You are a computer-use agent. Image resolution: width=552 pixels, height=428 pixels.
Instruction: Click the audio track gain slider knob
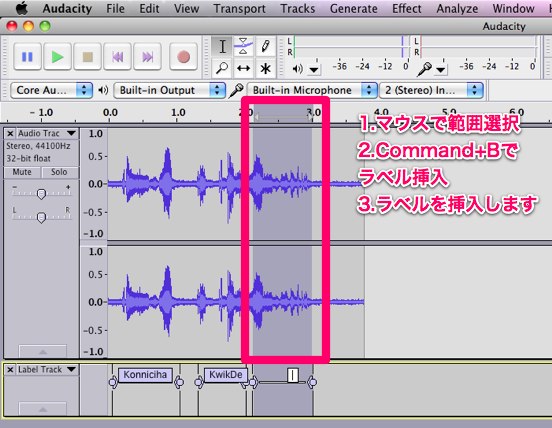click(41, 194)
